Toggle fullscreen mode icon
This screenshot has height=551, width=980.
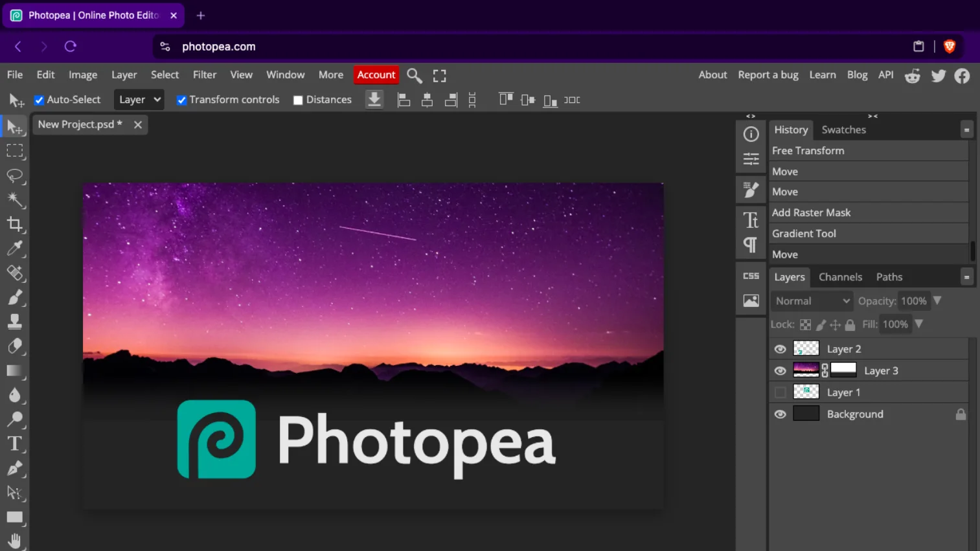click(440, 76)
